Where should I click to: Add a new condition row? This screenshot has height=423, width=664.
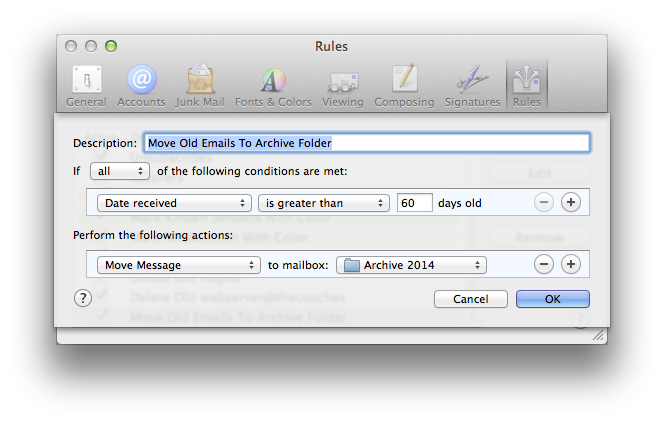point(571,202)
